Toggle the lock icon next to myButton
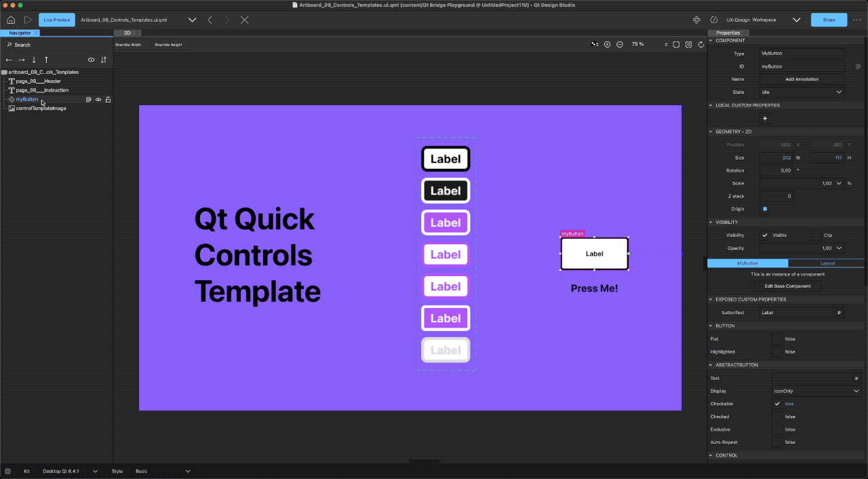This screenshot has height=479, width=868. tap(108, 99)
